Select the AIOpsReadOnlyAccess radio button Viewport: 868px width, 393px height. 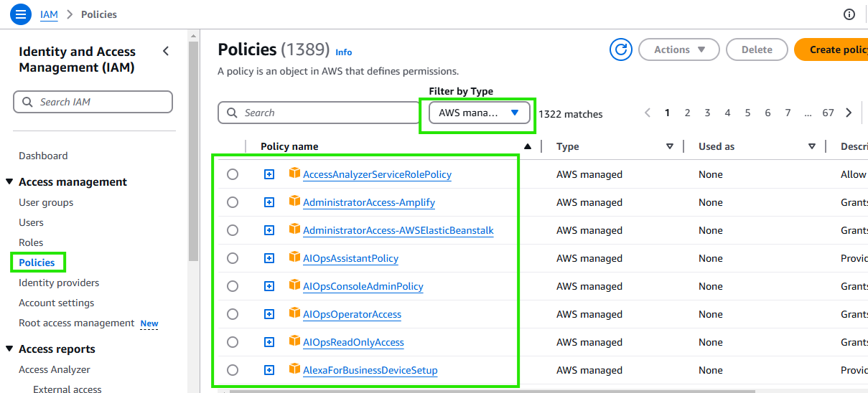[x=233, y=342]
